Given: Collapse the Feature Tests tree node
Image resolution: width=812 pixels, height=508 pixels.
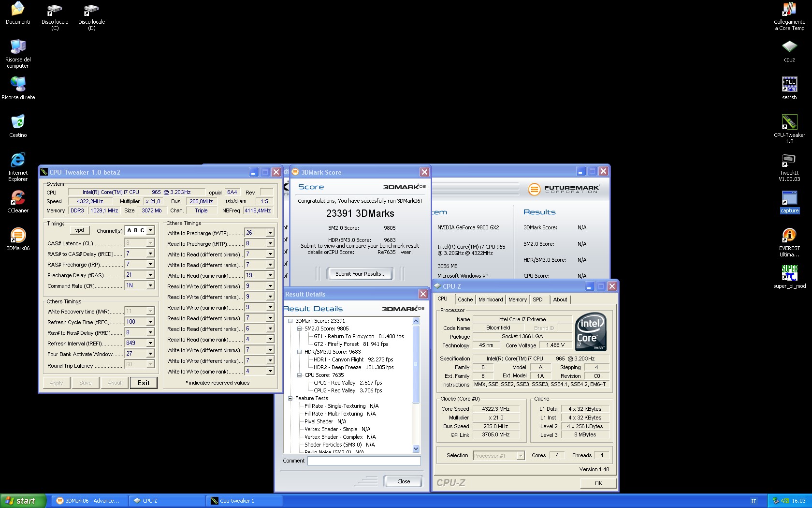Looking at the screenshot, I should [290, 398].
